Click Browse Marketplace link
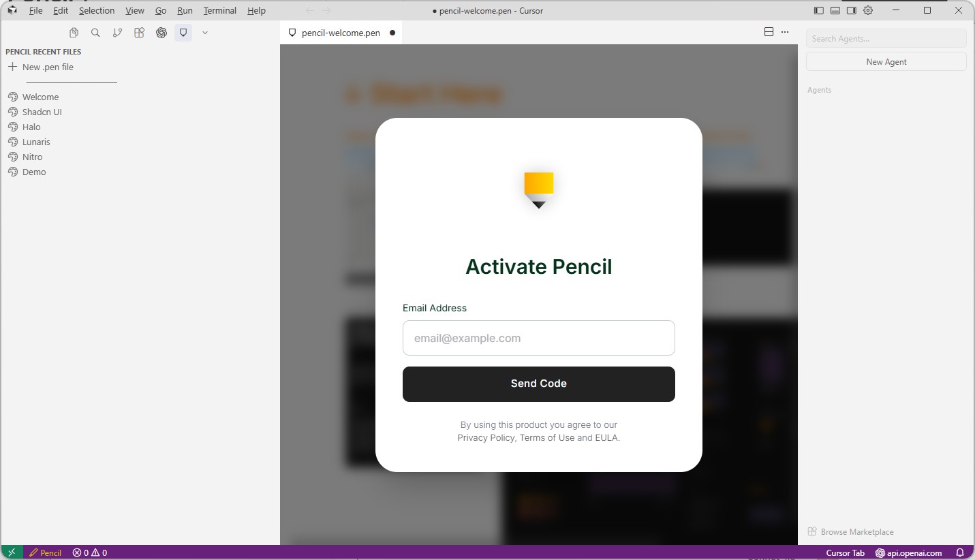Viewport: 975px width, 560px height. (851, 532)
